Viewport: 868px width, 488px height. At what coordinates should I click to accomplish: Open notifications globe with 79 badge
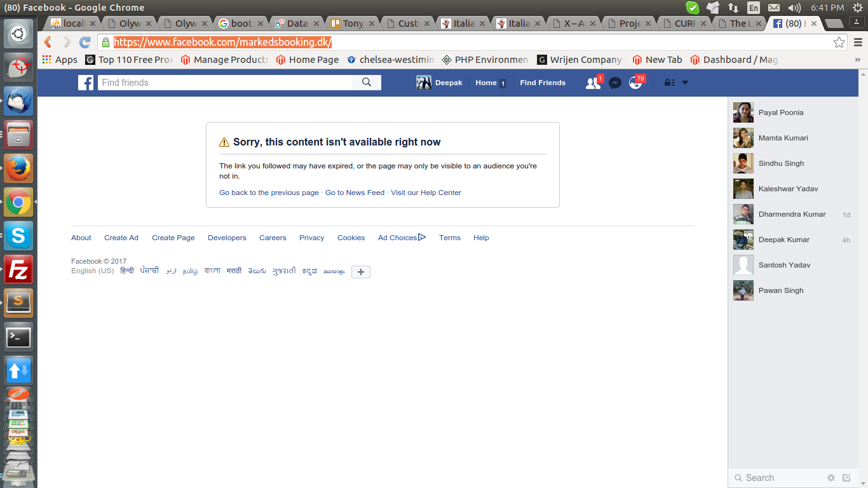(x=635, y=83)
